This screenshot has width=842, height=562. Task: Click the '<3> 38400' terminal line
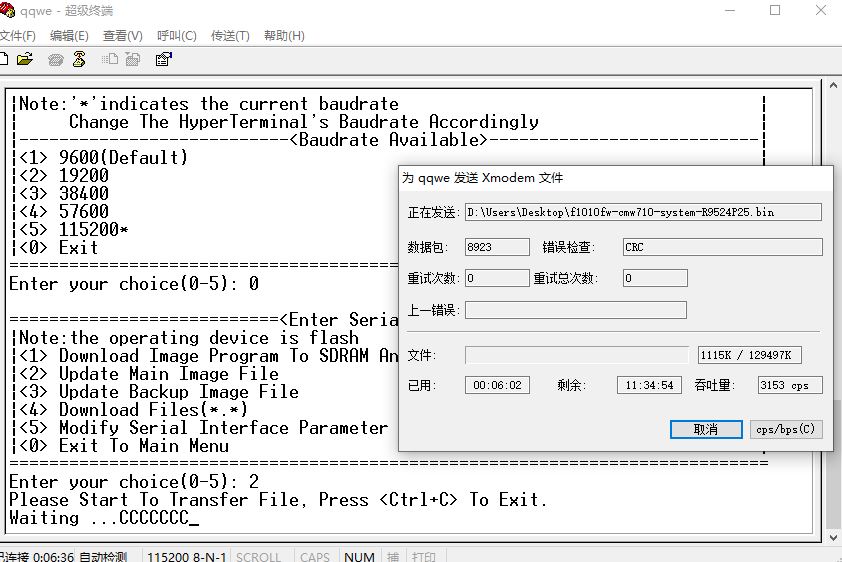(x=64, y=193)
